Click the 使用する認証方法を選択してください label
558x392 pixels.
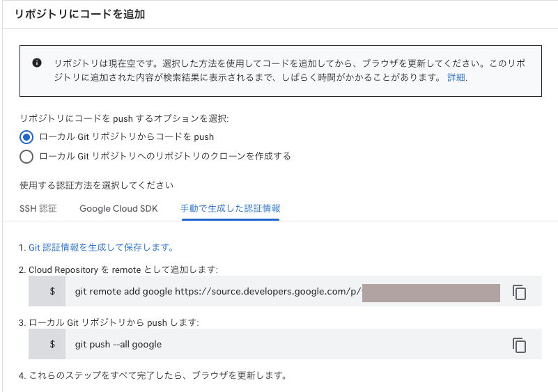tap(97, 185)
